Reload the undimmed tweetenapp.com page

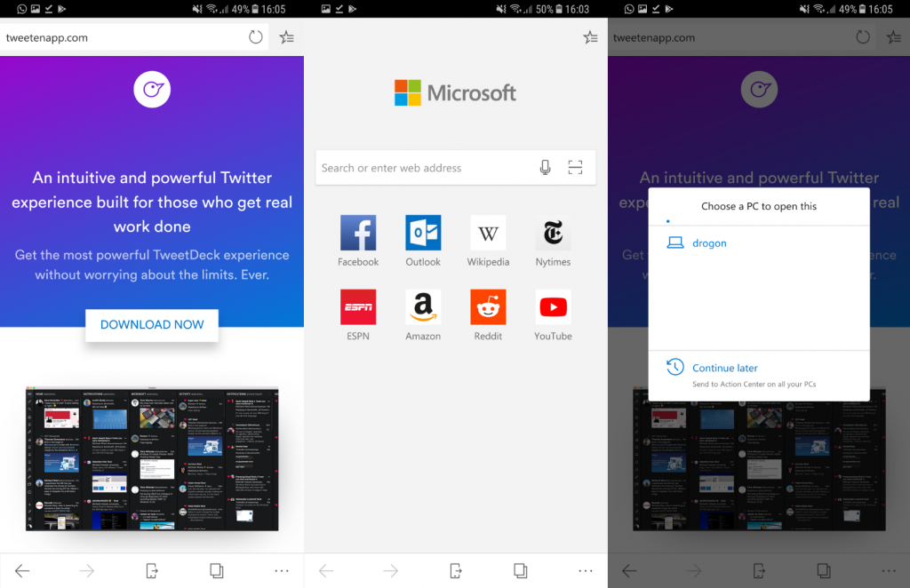point(255,37)
